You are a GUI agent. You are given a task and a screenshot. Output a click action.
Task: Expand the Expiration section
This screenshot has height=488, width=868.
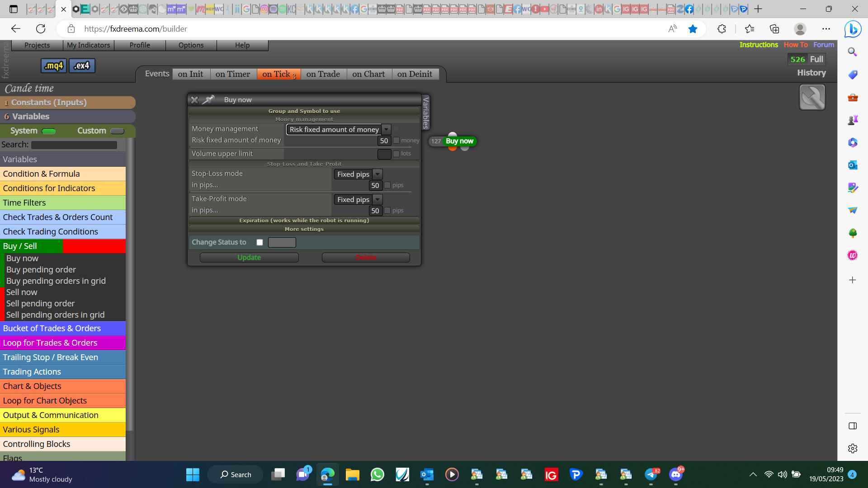pos(304,221)
